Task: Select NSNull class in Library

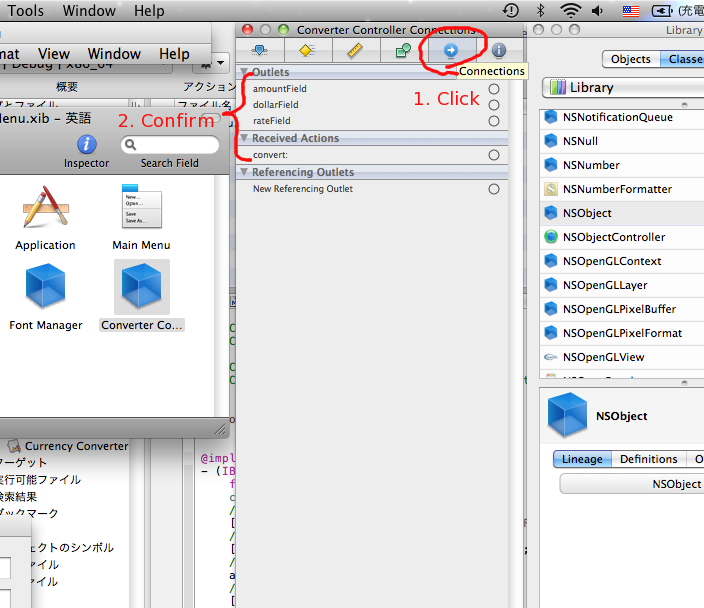Action: click(x=622, y=141)
